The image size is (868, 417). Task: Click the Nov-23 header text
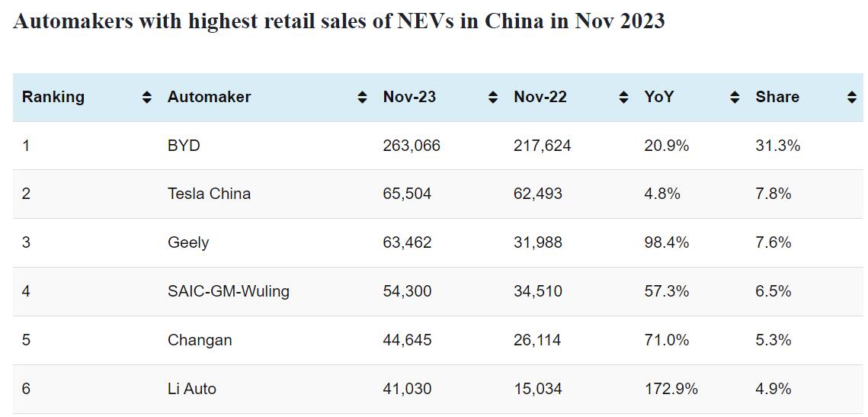[409, 97]
